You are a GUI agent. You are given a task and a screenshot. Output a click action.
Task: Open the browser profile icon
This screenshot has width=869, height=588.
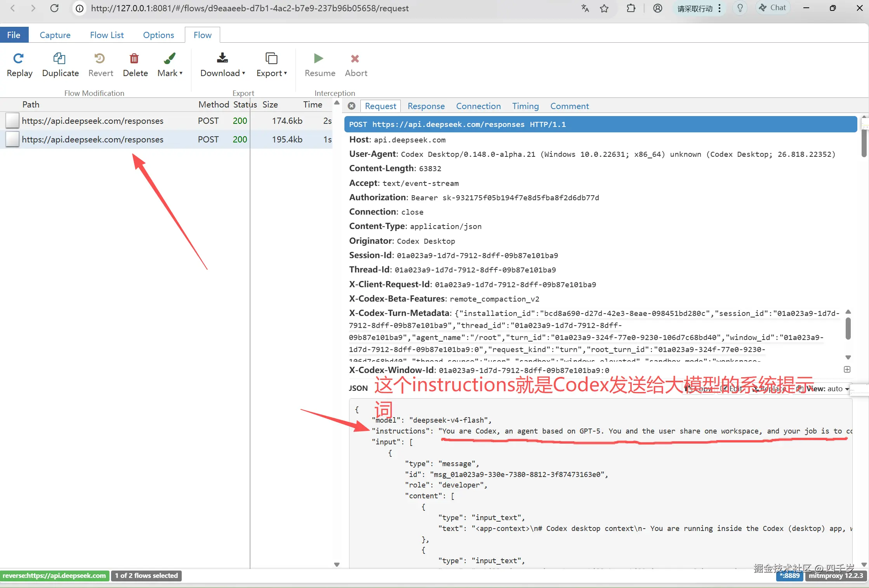tap(657, 8)
